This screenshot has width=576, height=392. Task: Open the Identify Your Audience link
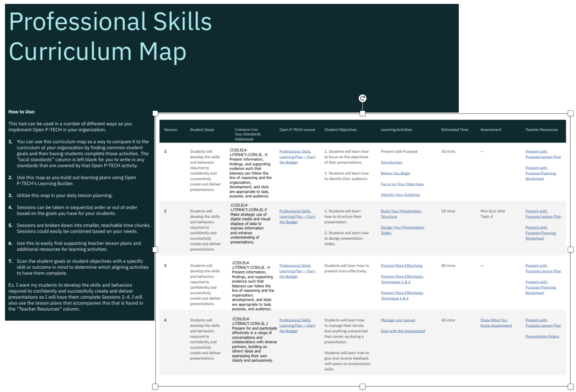[400, 195]
